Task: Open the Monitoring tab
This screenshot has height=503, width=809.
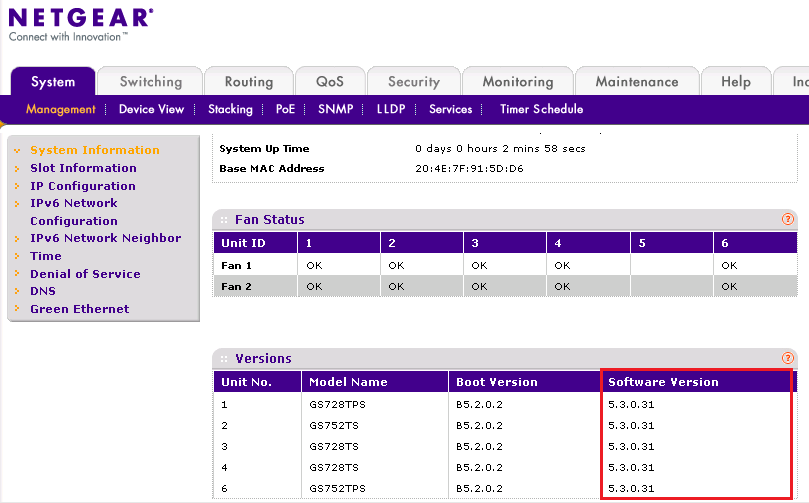Action: coord(518,82)
